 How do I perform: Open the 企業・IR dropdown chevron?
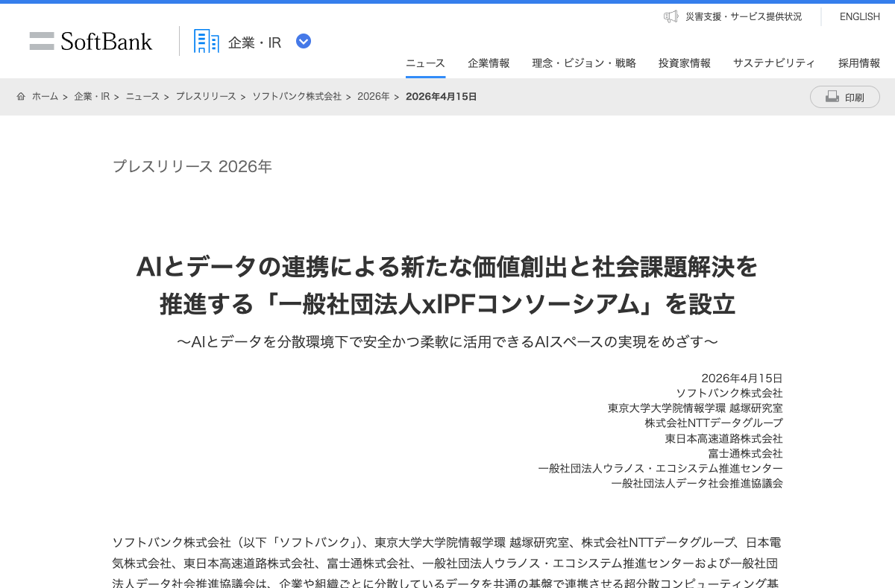click(x=303, y=42)
